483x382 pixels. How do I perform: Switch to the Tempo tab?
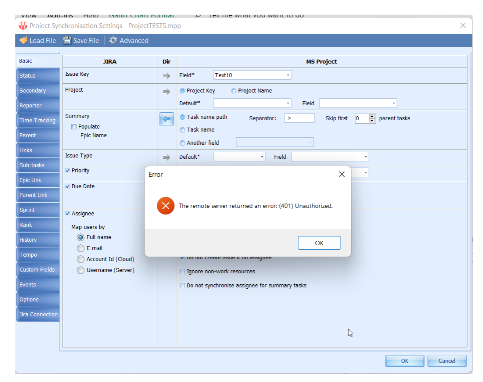point(38,255)
